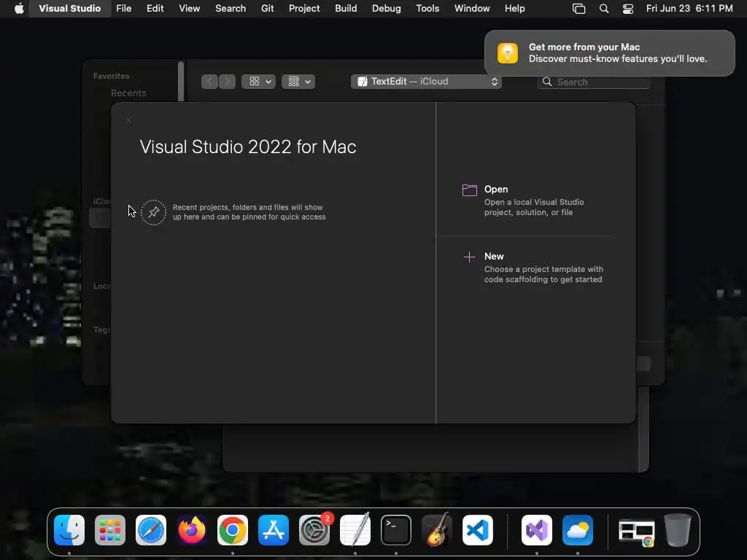The height and width of the screenshot is (560, 747).
Task: Open the Edit menu
Action: [155, 9]
